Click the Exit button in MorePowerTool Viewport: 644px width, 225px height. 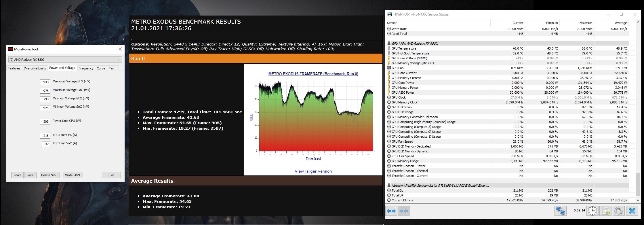[111, 175]
